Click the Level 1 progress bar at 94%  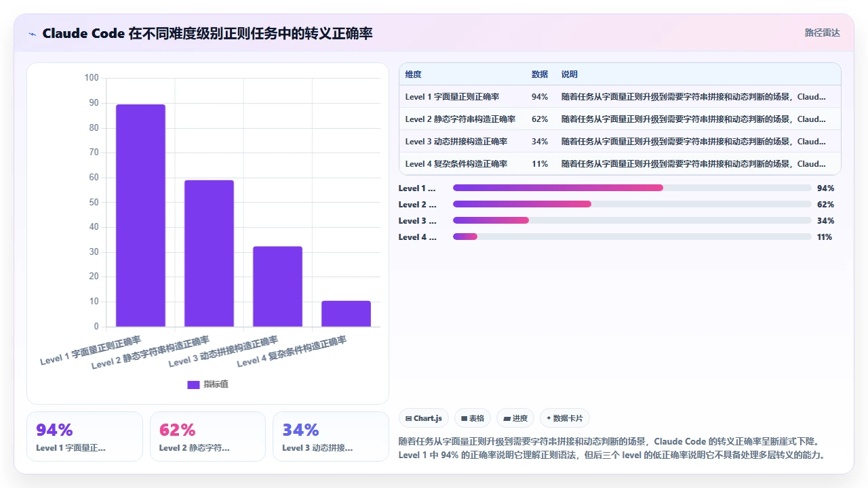(x=632, y=188)
